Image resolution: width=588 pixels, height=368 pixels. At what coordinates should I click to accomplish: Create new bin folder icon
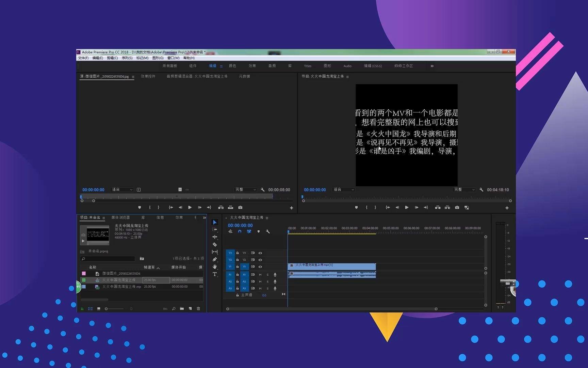182,309
